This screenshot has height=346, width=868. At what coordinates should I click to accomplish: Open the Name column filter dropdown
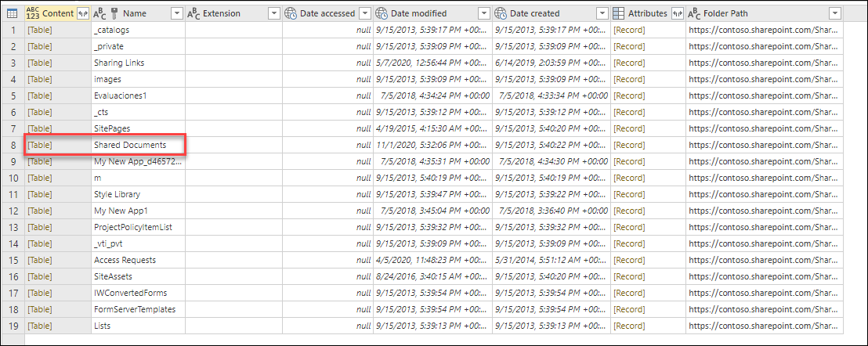[176, 13]
